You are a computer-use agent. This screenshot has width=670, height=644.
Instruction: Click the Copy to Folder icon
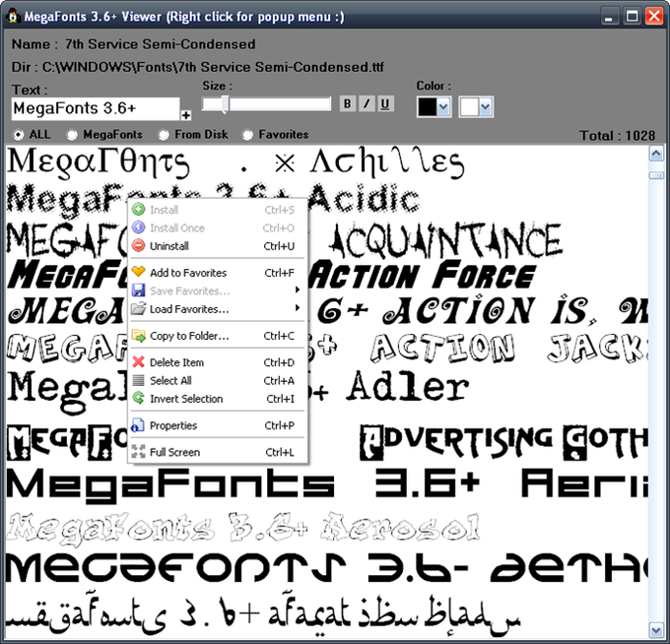tap(139, 336)
